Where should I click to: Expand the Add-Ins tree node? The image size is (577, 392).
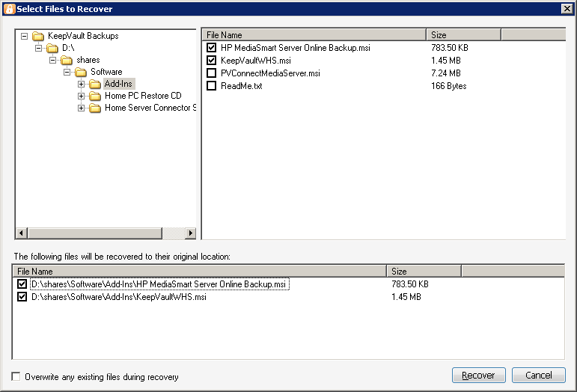(81, 85)
